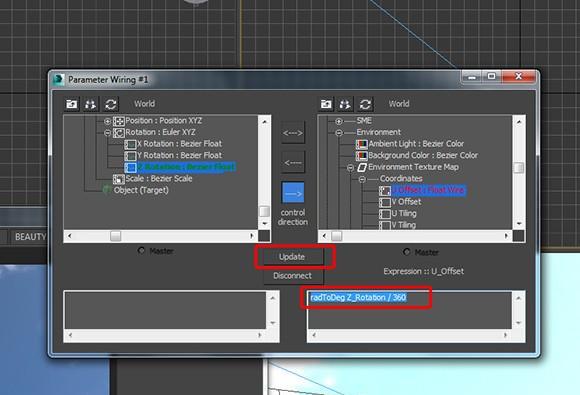Enable the right pane Master radio button
Viewport: 580px width, 395px height.
click(x=407, y=252)
